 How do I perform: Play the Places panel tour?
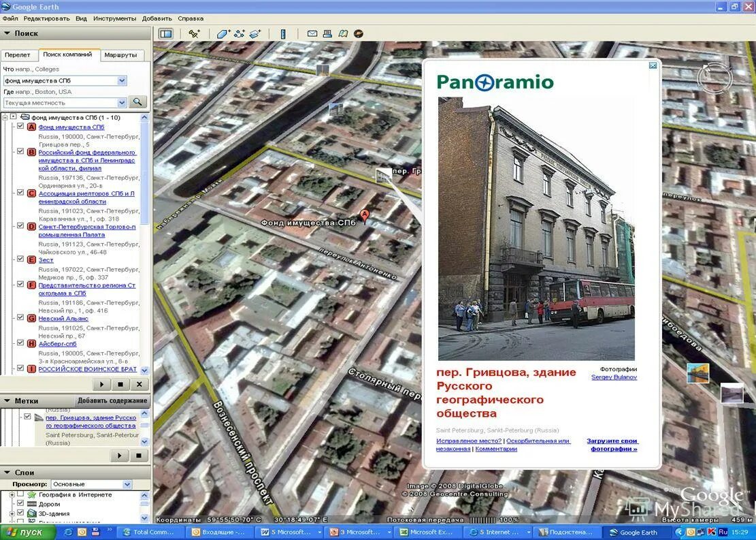[120, 455]
